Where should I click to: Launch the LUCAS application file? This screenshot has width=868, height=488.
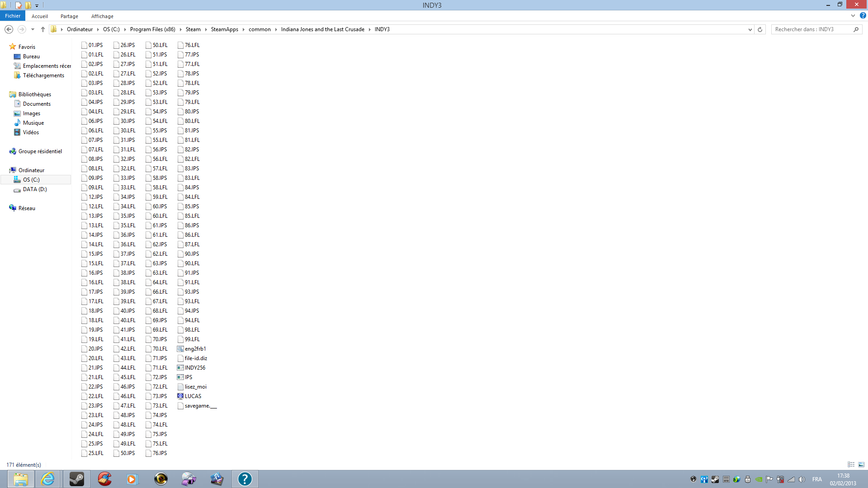pos(193,396)
